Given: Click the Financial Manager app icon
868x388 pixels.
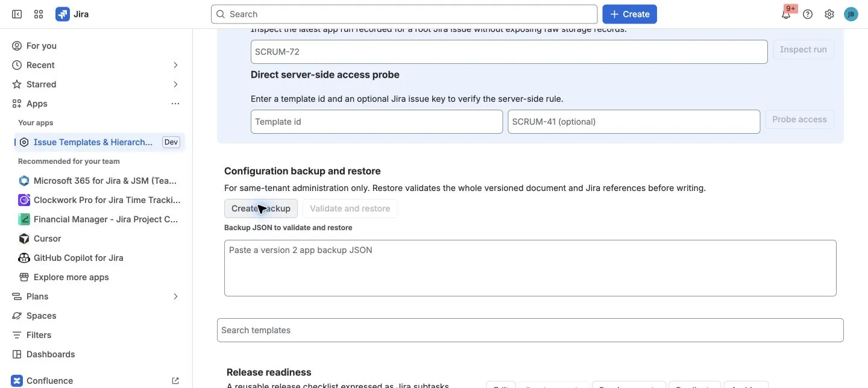Looking at the screenshot, I should 24,219.
